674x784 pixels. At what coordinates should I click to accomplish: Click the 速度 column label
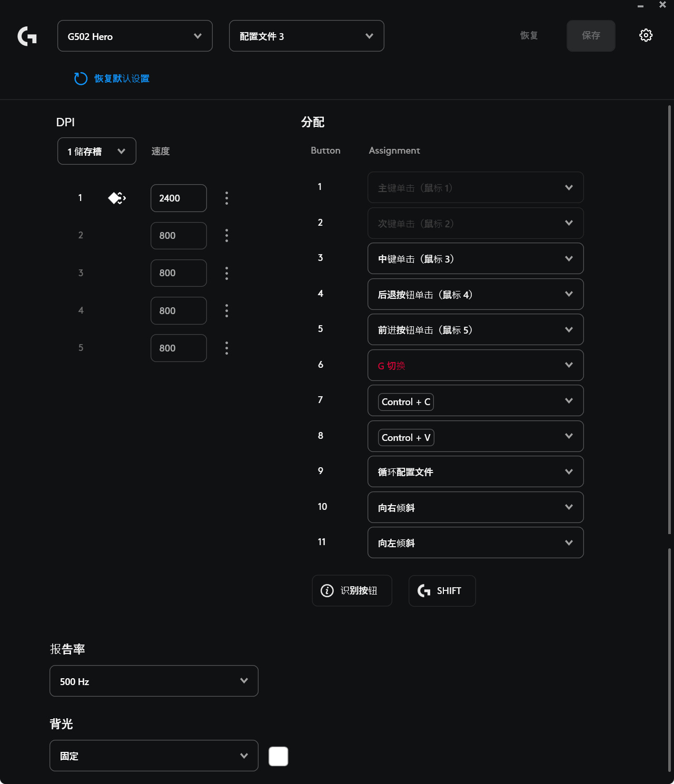[161, 152]
